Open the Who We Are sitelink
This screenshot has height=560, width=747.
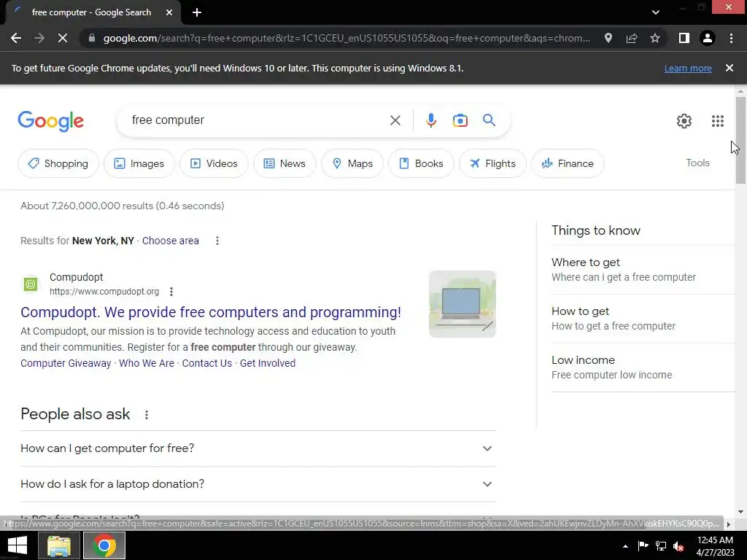click(x=147, y=363)
